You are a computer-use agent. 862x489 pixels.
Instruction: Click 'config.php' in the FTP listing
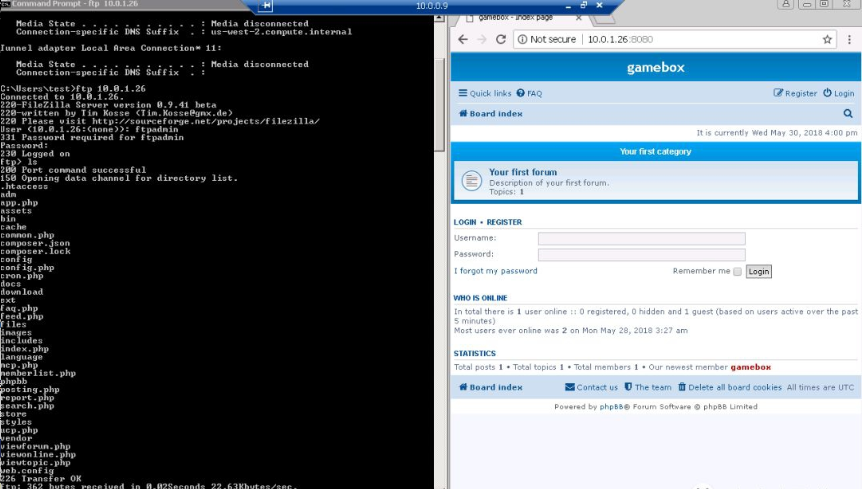[x=27, y=268]
